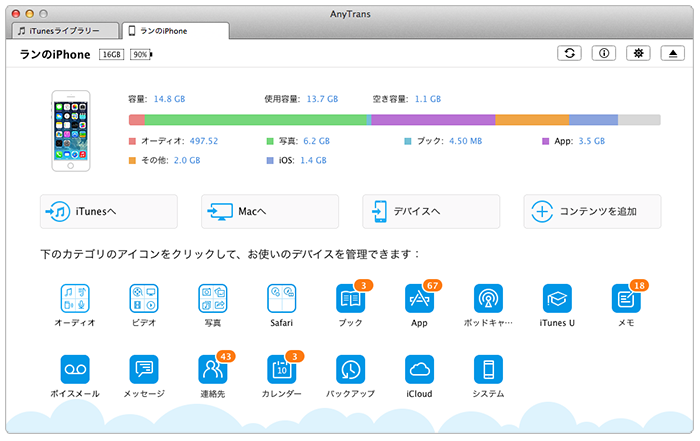Click the ランのiPhone device name heading

[x=55, y=54]
